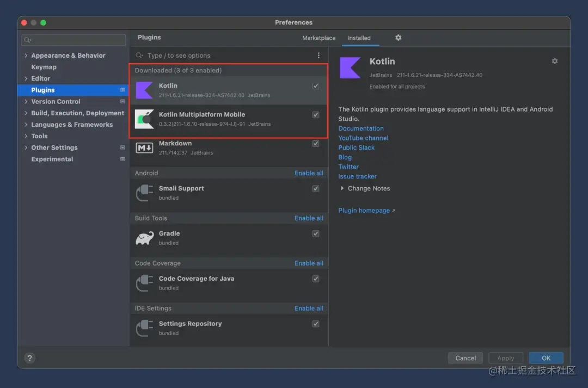
Task: Click Enable all for Android plugins
Action: [309, 173]
